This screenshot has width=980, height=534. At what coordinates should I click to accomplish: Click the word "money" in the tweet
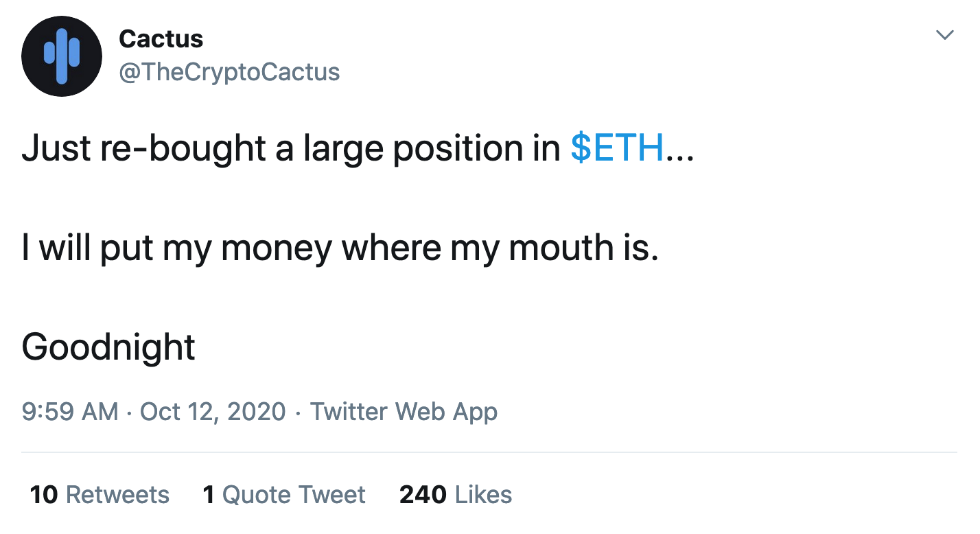[x=277, y=248]
